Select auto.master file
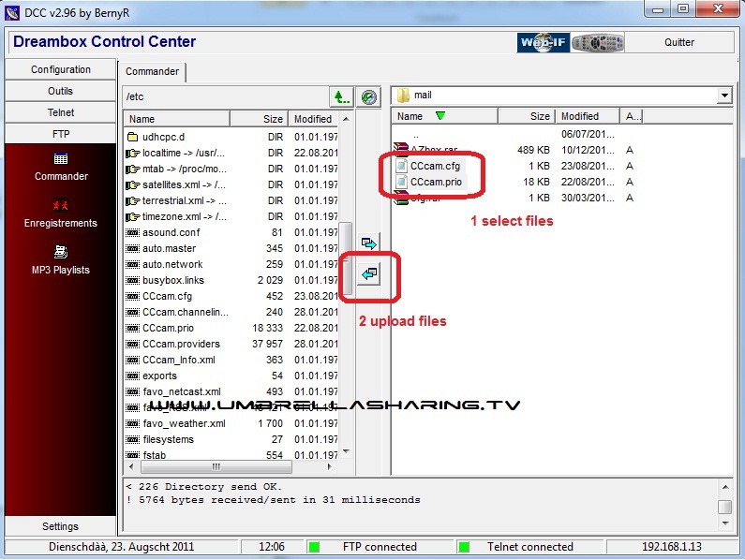The image size is (745, 560). 231,248
